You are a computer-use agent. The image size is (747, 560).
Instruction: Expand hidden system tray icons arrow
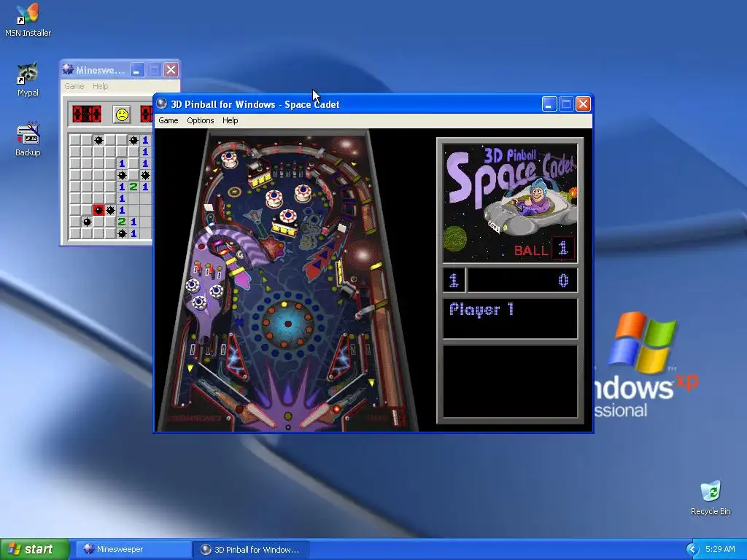(x=692, y=550)
